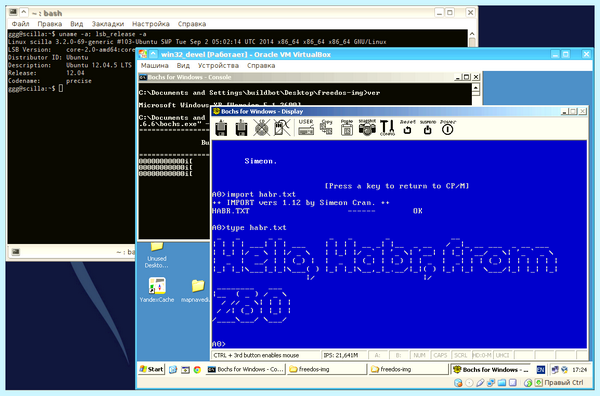Open the Правка menu in bash window
Viewport: 600px width, 396px height.
point(50,24)
